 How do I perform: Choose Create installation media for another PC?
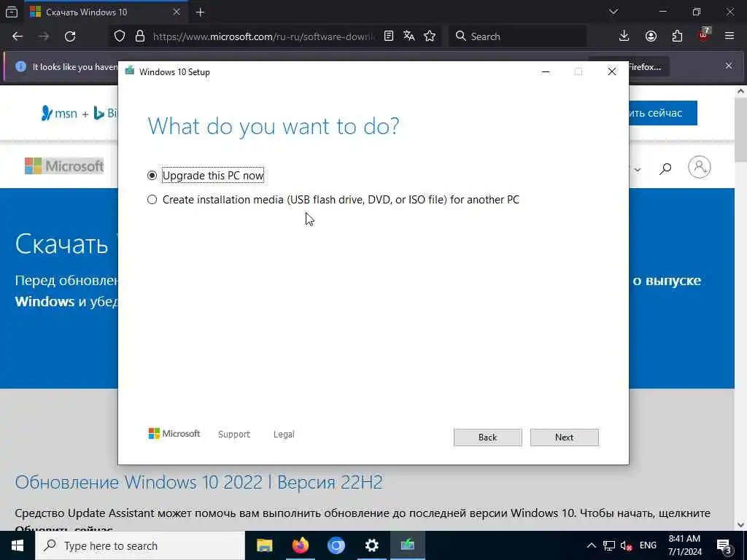[333, 200]
